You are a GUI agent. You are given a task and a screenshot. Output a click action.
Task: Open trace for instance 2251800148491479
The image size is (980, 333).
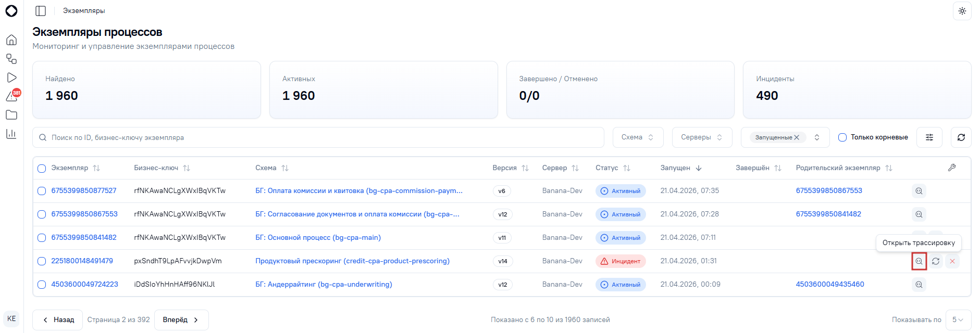point(919,261)
